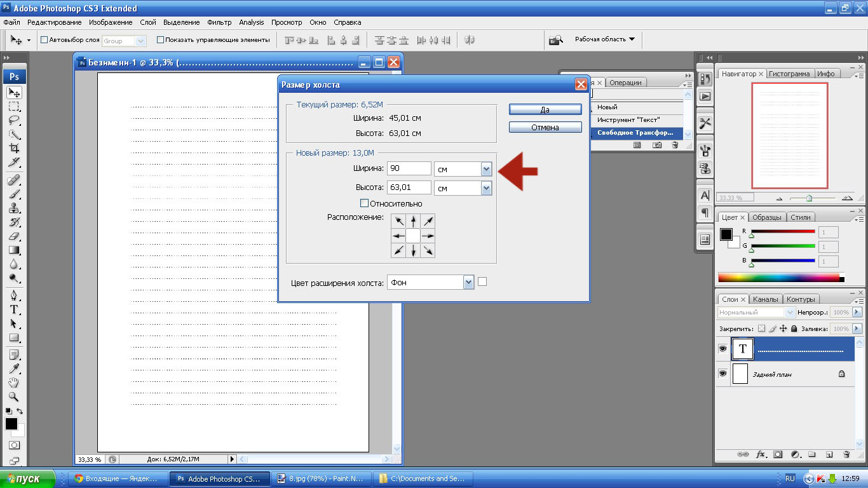Select the Rectangular Marquee tool
Viewport: 868px width, 488px height.
(x=14, y=106)
